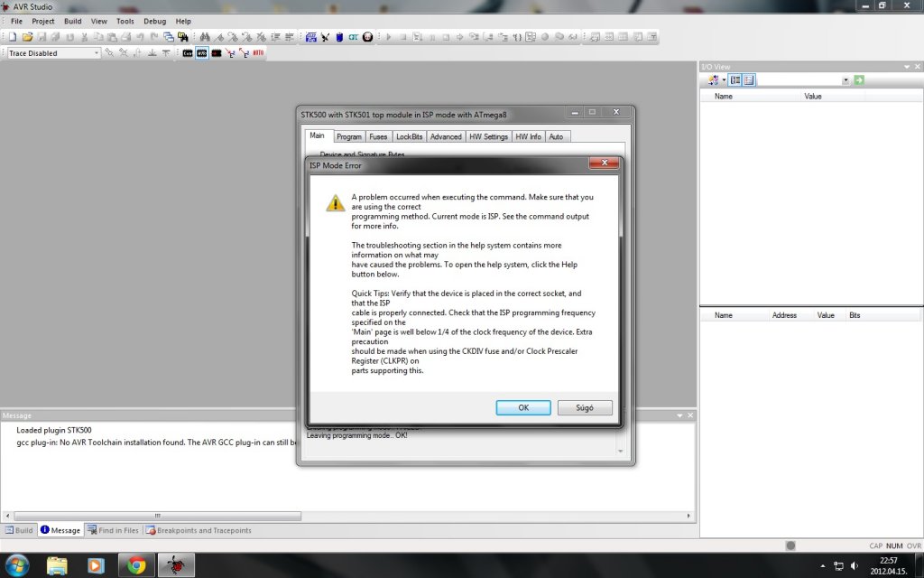Close the ISP Mode Error dialog

pos(604,163)
